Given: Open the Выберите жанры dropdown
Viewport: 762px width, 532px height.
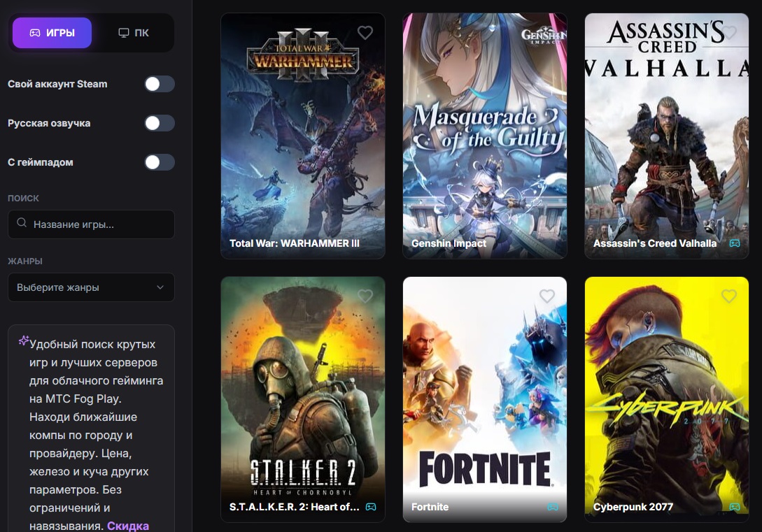Looking at the screenshot, I should (91, 287).
